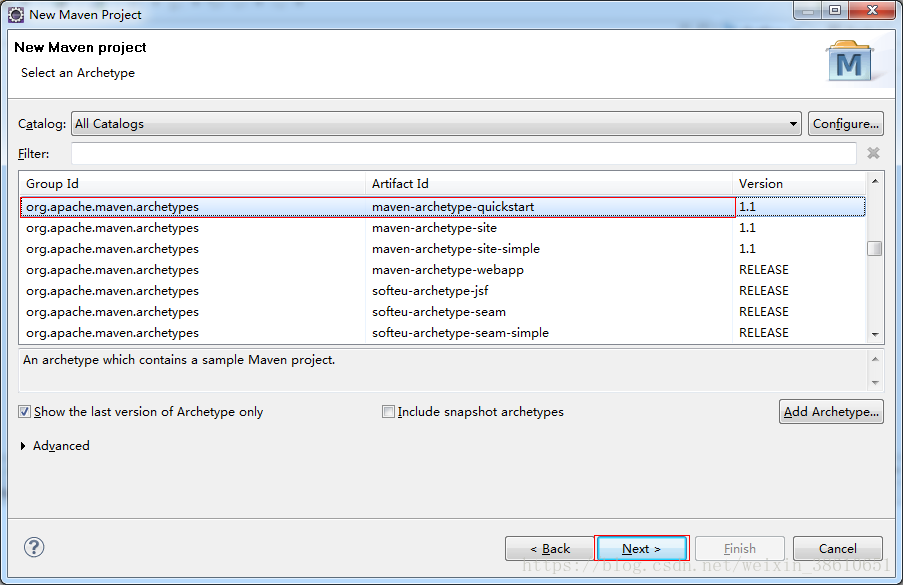
Task: Click description box scroll up arrow
Action: click(x=875, y=359)
